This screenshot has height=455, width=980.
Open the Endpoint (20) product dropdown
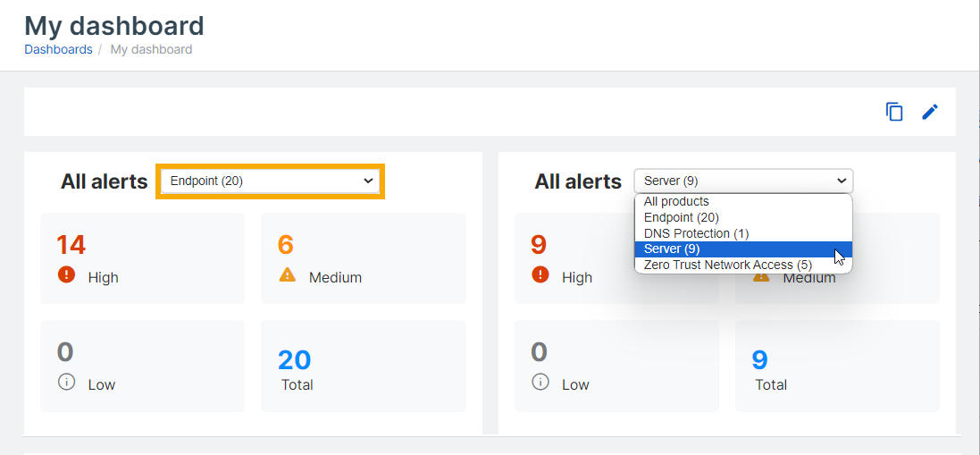[271, 181]
